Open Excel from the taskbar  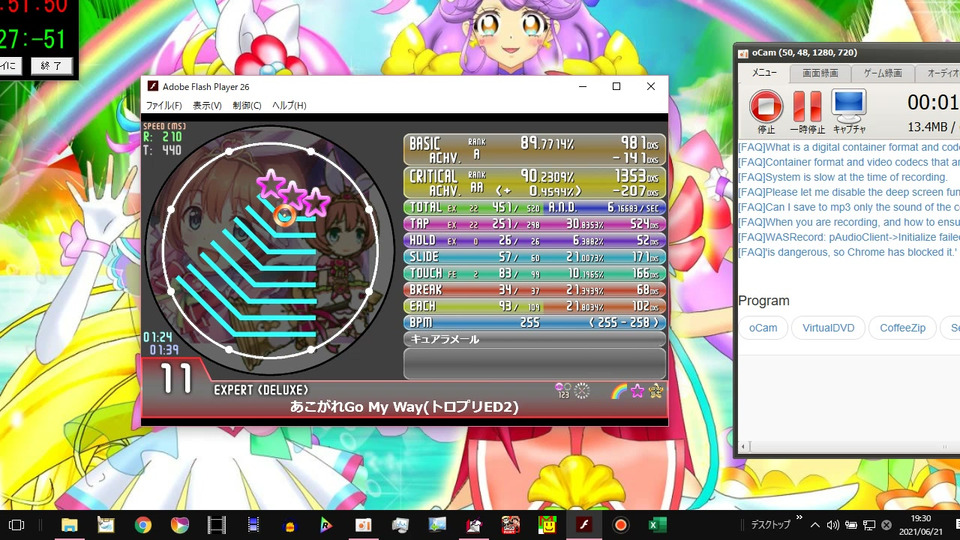pyautogui.click(x=657, y=525)
